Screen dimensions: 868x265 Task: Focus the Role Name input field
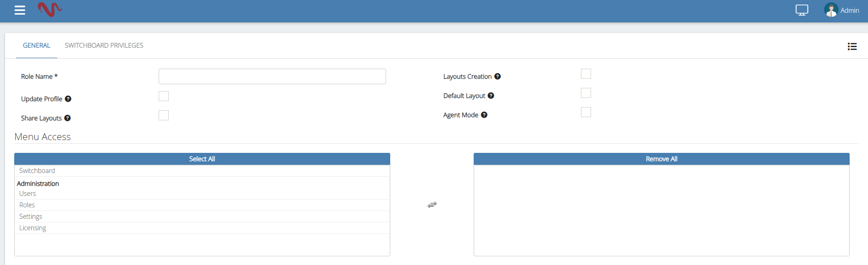coord(272,76)
